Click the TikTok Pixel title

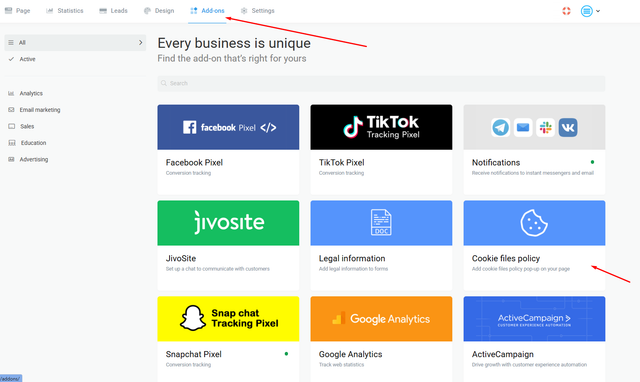[x=342, y=162]
